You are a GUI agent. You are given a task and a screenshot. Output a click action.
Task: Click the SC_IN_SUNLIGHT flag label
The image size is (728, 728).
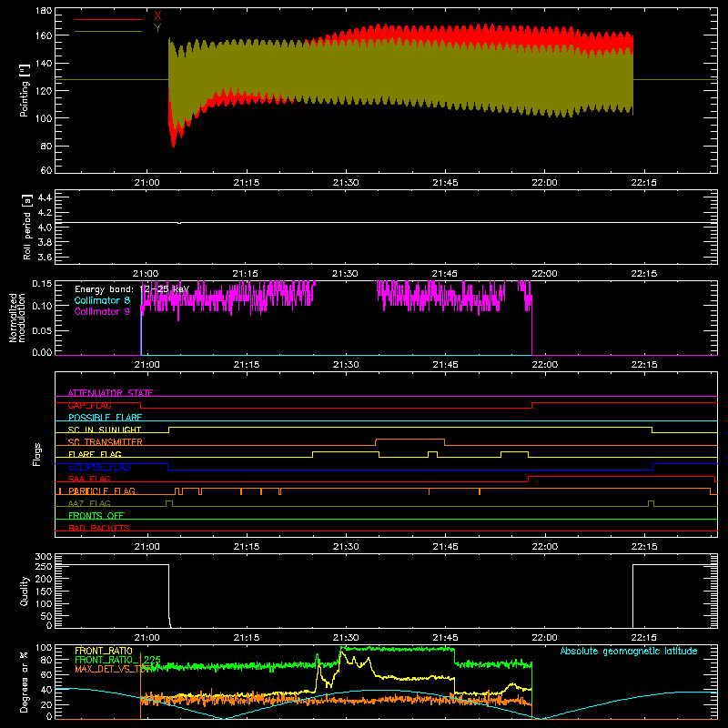[x=105, y=430]
